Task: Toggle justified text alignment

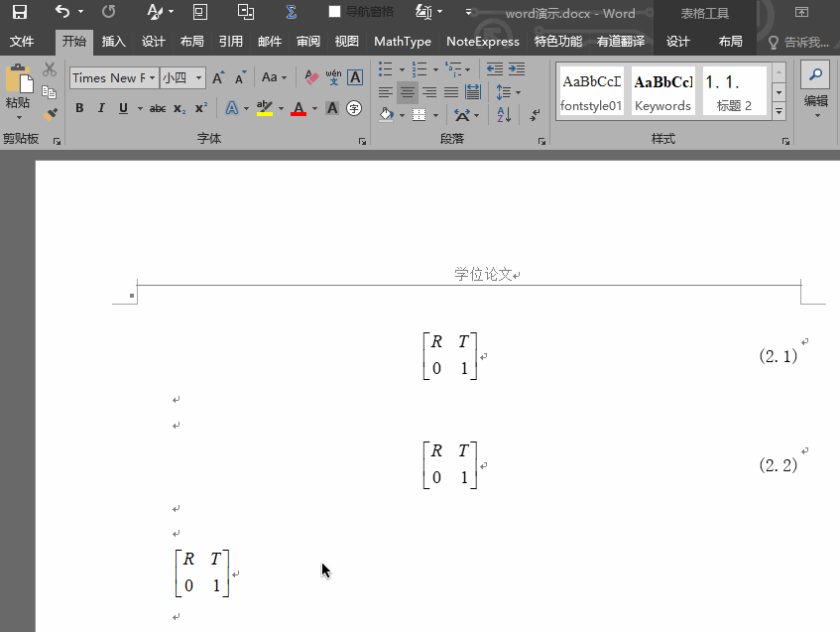Action: 451,92
